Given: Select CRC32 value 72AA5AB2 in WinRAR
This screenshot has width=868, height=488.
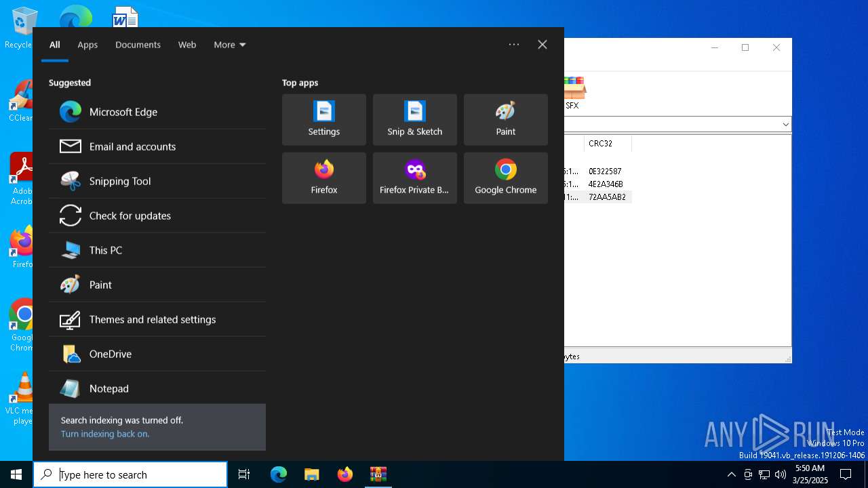Looking at the screenshot, I should (x=608, y=197).
